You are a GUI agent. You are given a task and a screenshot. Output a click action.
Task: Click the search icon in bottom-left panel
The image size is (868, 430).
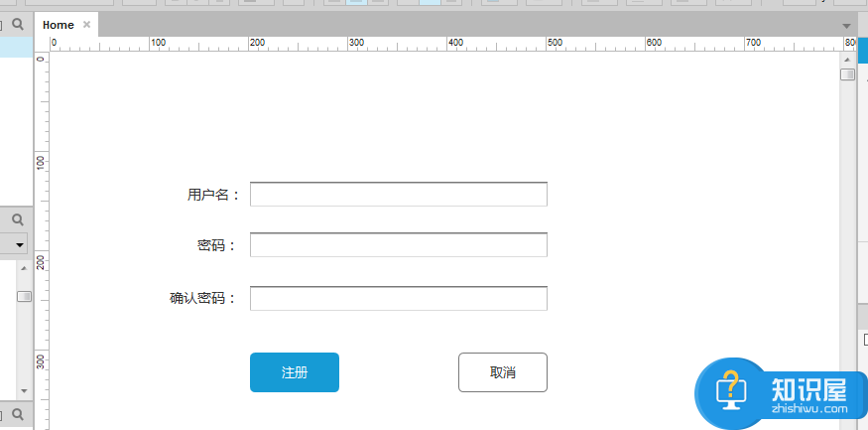(x=17, y=412)
